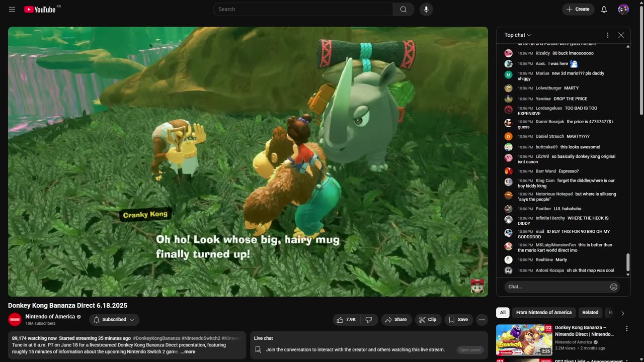Click the Nintendo of America channel name
The width and height of the screenshot is (644, 362).
tap(50, 317)
